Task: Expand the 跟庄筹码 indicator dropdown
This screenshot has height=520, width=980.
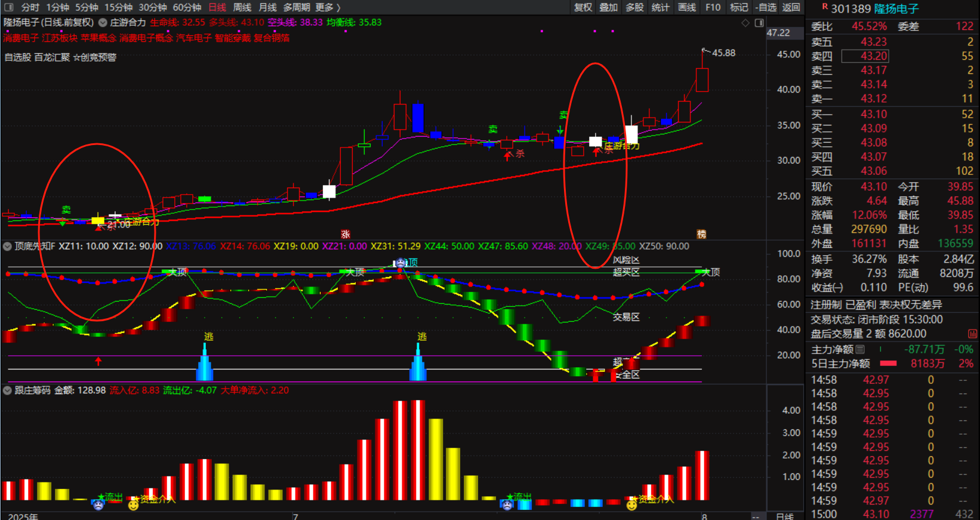Action: [7, 390]
